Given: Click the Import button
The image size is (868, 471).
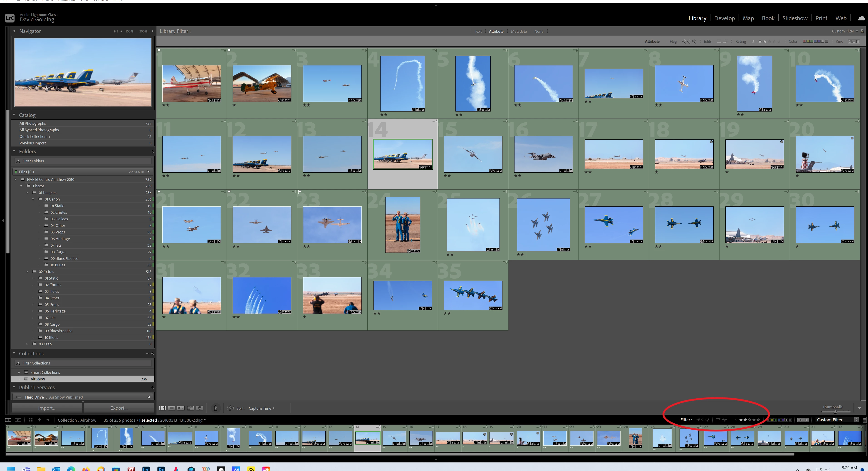Looking at the screenshot, I should 47,408.
